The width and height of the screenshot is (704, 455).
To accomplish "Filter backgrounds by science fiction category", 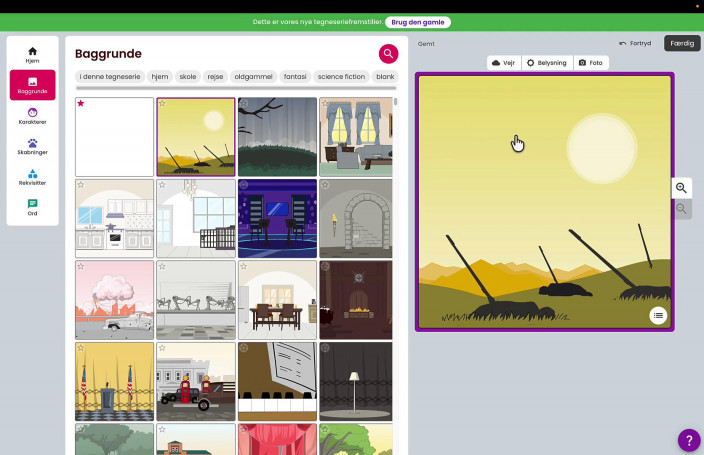I will point(341,77).
